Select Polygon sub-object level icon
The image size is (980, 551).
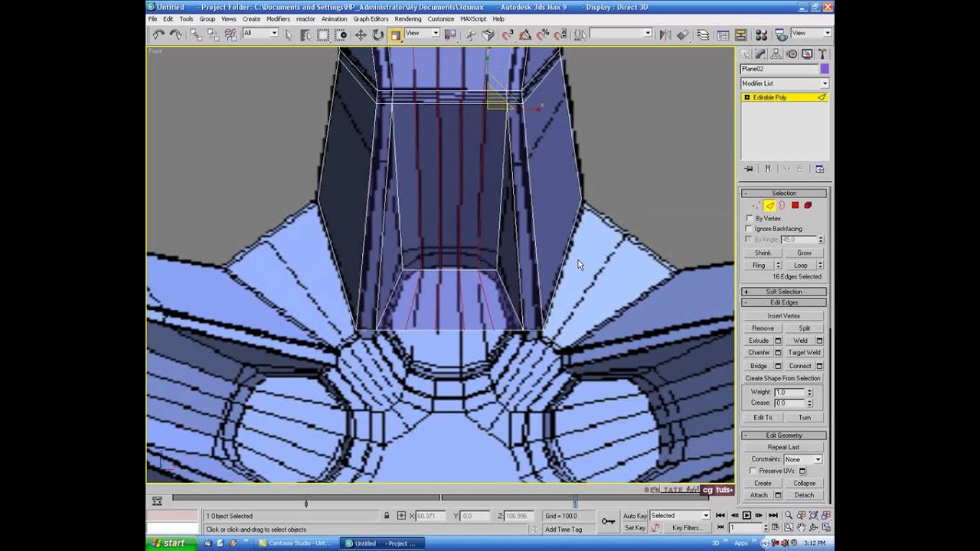pyautogui.click(x=795, y=205)
